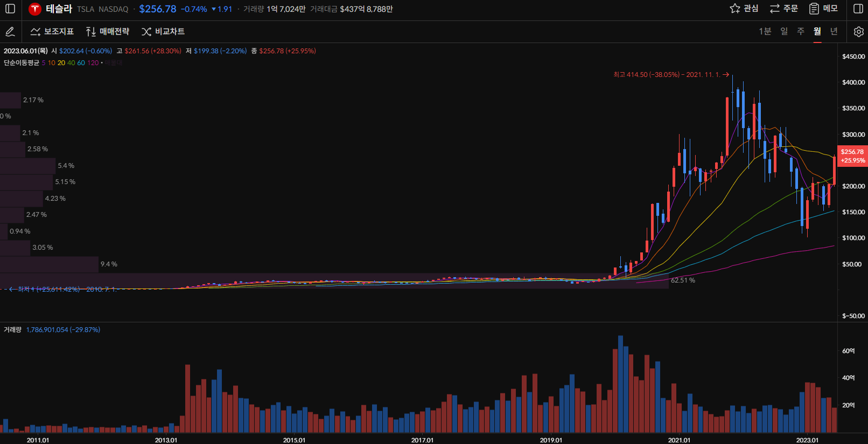Click the 거래대금 $437억 8,788만 text
Viewport: 868px width, 444px height.
coord(352,9)
